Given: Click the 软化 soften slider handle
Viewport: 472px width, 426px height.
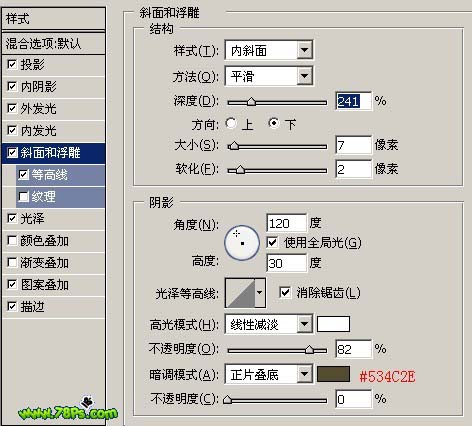Looking at the screenshot, I should 240,170.
